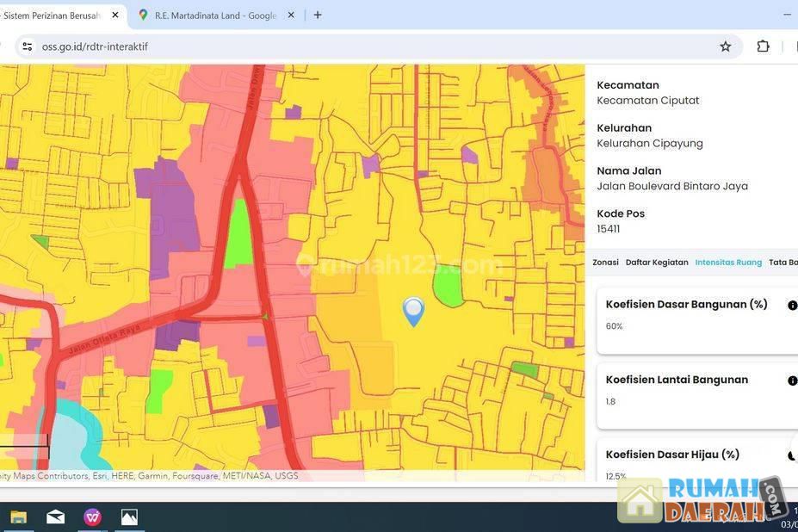
Task: Click the bright green zone near Jalan Otista Raya
Action: click(238, 231)
